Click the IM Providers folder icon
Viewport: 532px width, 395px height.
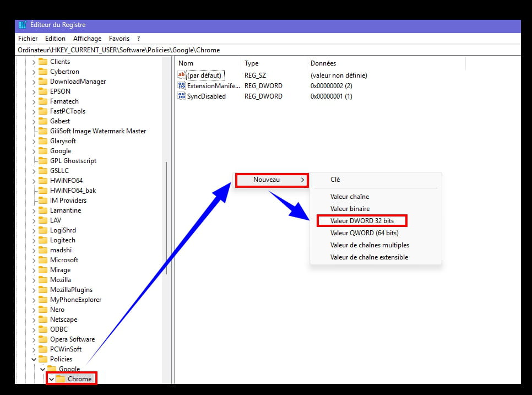[x=43, y=200]
